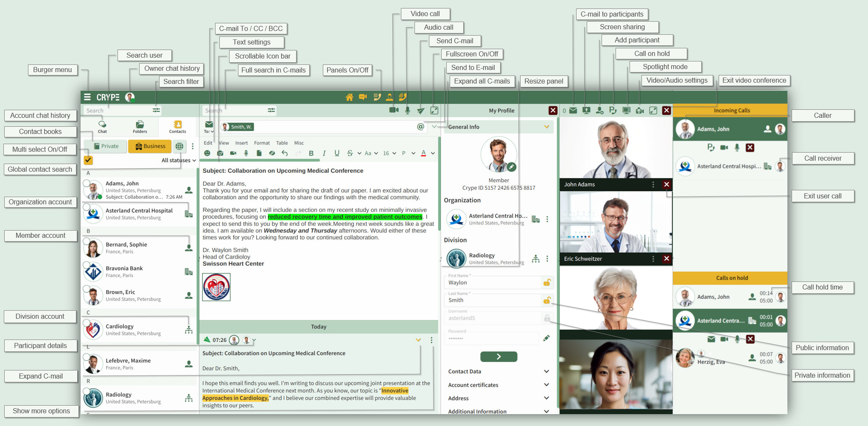Add participant to the video conference
The image size is (868, 426).
click(599, 111)
